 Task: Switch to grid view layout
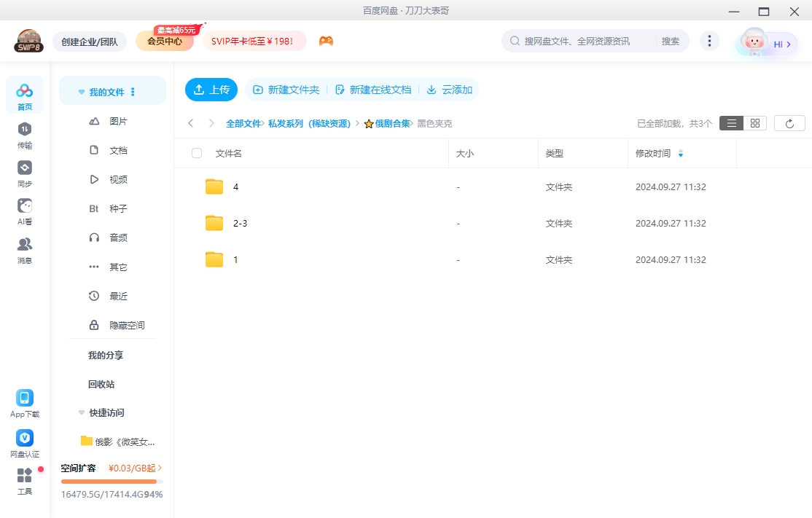pyautogui.click(x=754, y=123)
